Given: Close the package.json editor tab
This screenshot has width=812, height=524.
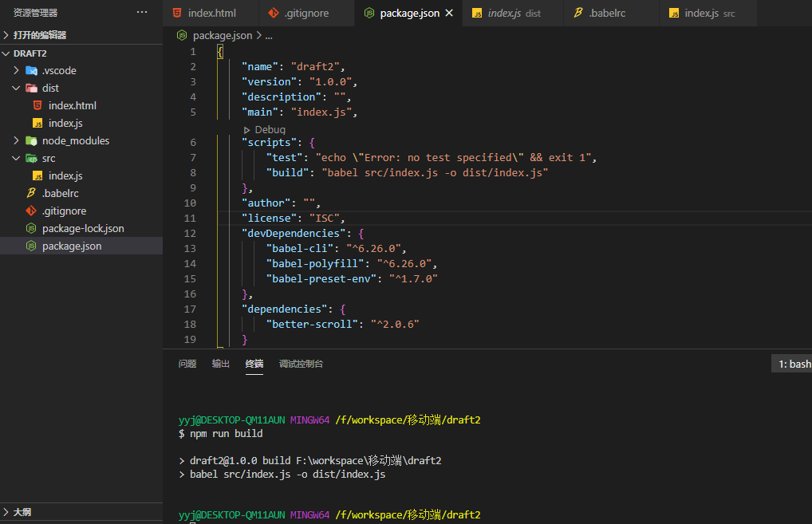Looking at the screenshot, I should [449, 13].
